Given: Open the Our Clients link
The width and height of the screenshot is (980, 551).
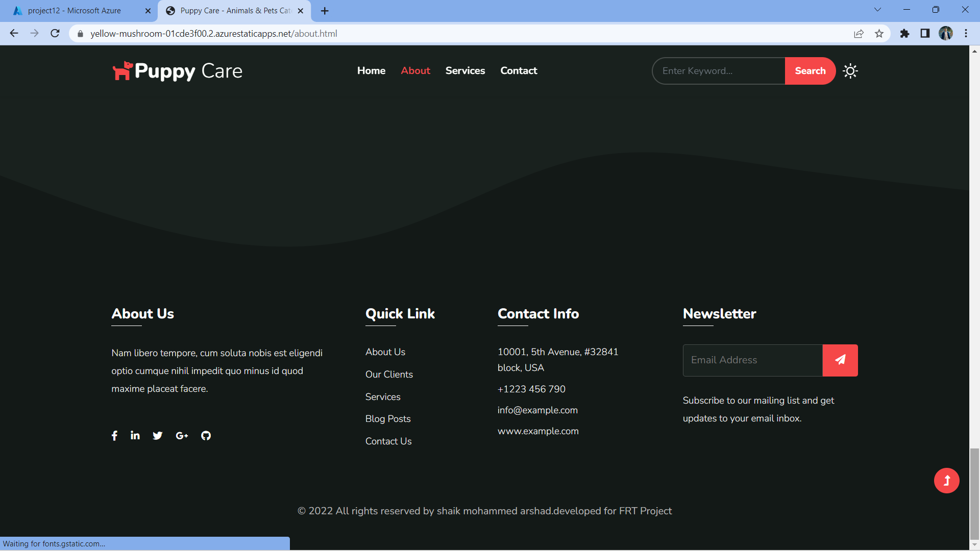Looking at the screenshot, I should tap(389, 374).
